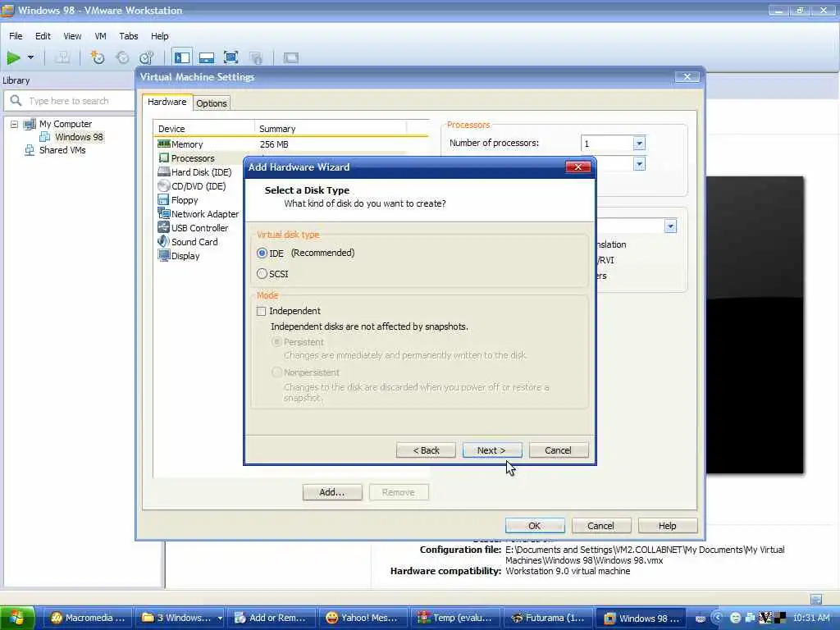Viewport: 840px width, 630px height.
Task: Expand hidden system tray icons arrow
Action: 717,618
